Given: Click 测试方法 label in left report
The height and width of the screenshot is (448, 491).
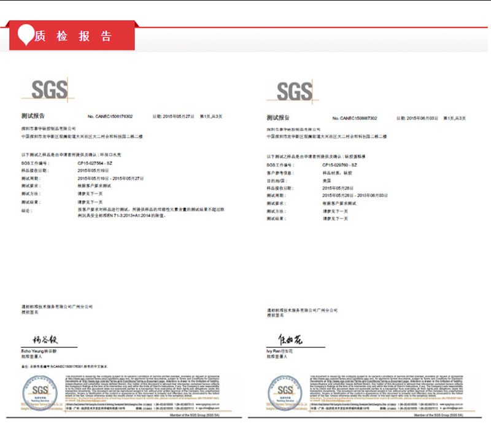Looking at the screenshot, I should point(31,194).
